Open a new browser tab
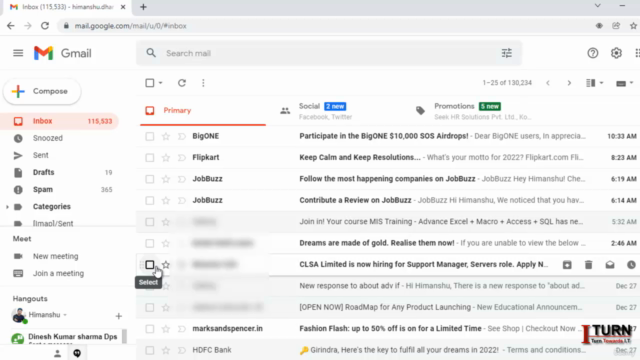Viewport: 640px width, 360px height. 143,7
